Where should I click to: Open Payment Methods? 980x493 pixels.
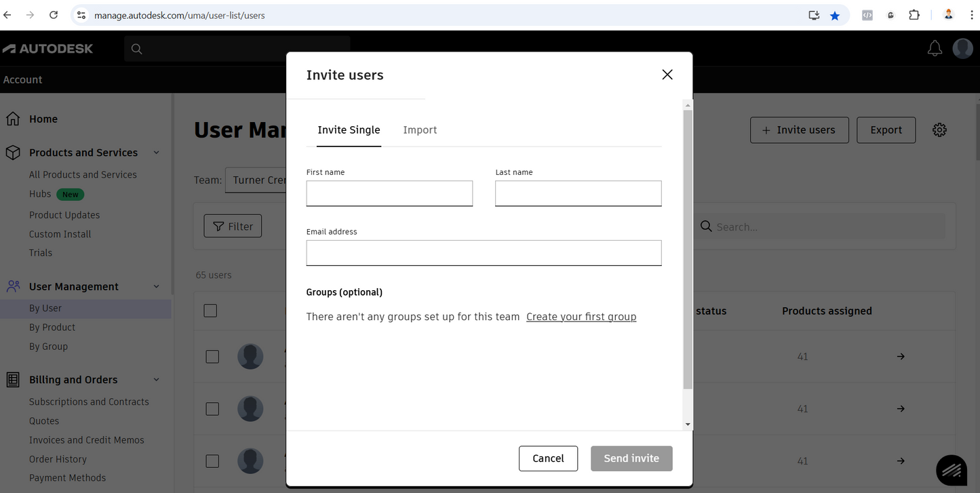[67, 478]
